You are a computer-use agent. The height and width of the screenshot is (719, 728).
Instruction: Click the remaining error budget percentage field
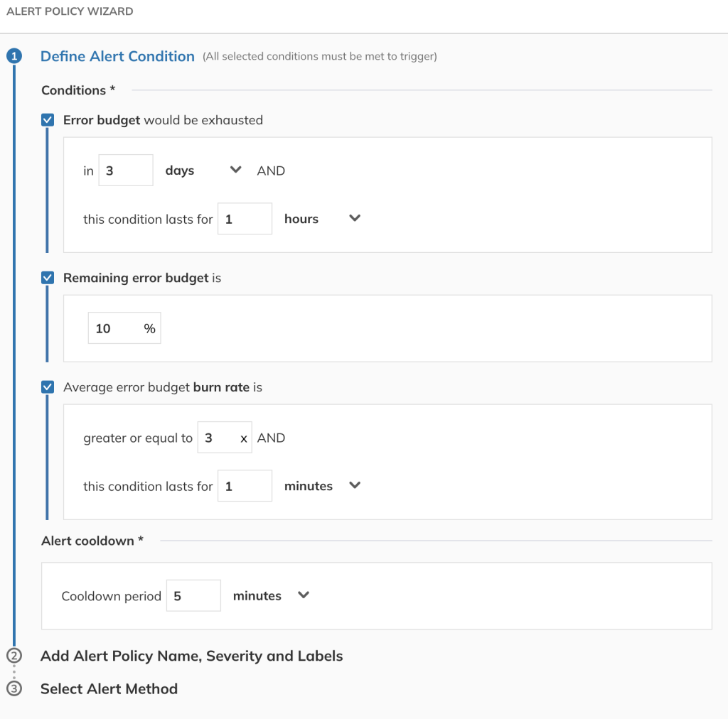(x=117, y=328)
